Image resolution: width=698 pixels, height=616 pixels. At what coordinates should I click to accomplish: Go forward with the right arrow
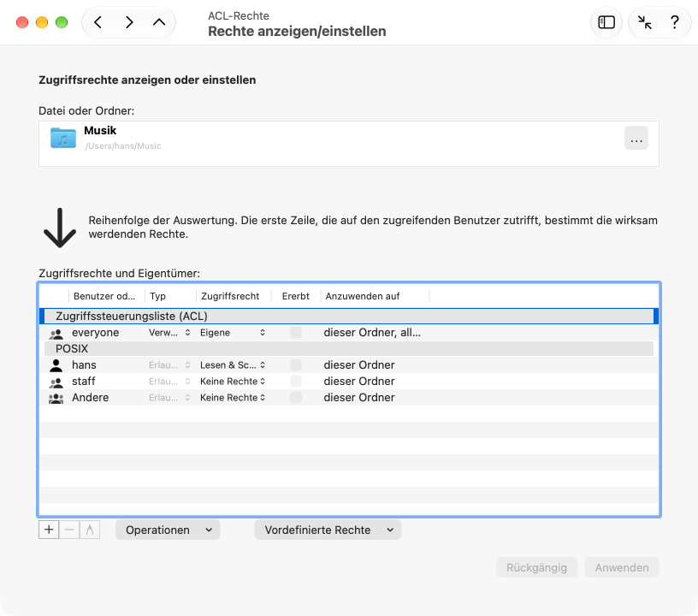(x=129, y=22)
